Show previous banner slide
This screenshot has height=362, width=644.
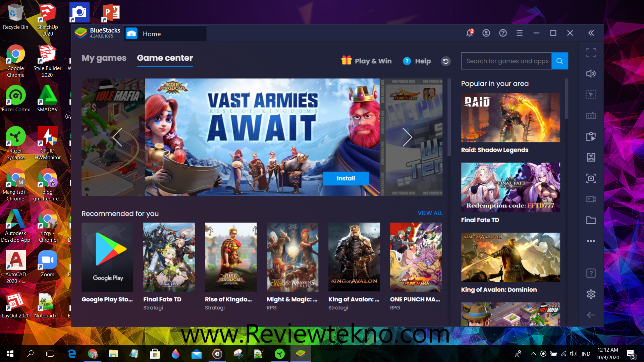(117, 137)
